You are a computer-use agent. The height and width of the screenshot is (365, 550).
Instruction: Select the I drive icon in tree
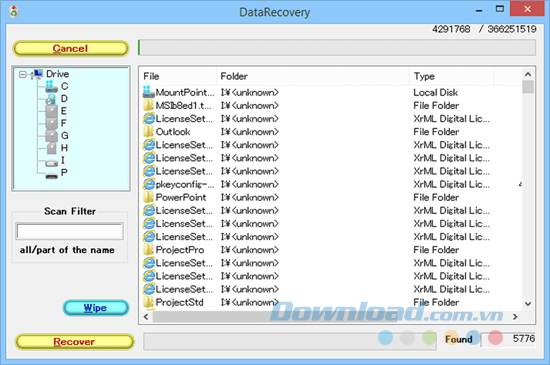[52, 163]
